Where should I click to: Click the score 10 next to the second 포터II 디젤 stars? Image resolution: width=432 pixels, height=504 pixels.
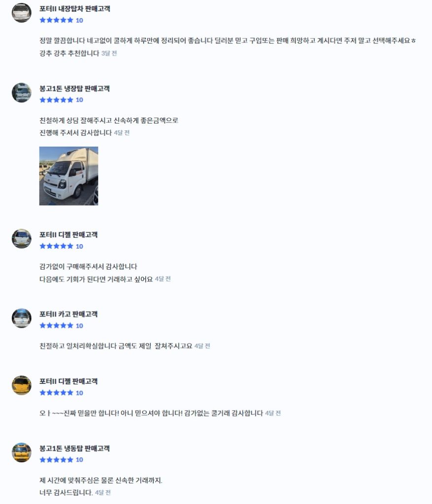click(x=79, y=393)
